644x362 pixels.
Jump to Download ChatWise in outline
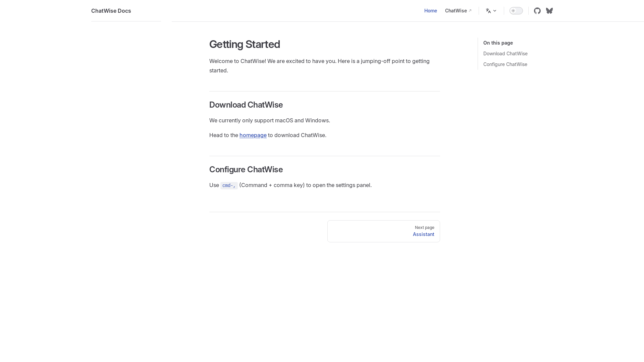pyautogui.click(x=505, y=54)
